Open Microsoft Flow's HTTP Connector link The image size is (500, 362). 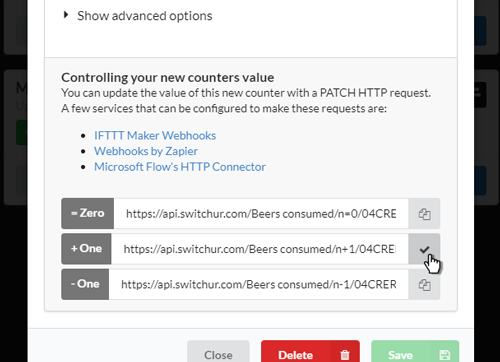point(180,167)
